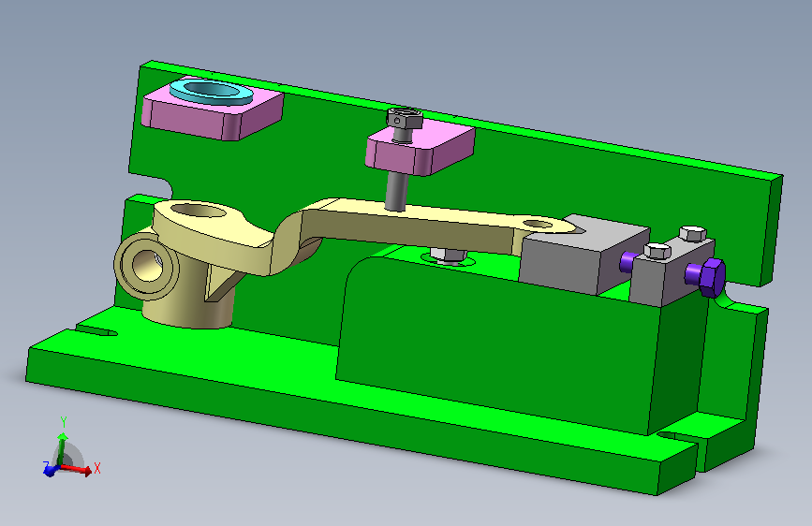The image size is (812, 526).
Task: Select the gray vertical stud below pink clamp
Action: pos(398,191)
